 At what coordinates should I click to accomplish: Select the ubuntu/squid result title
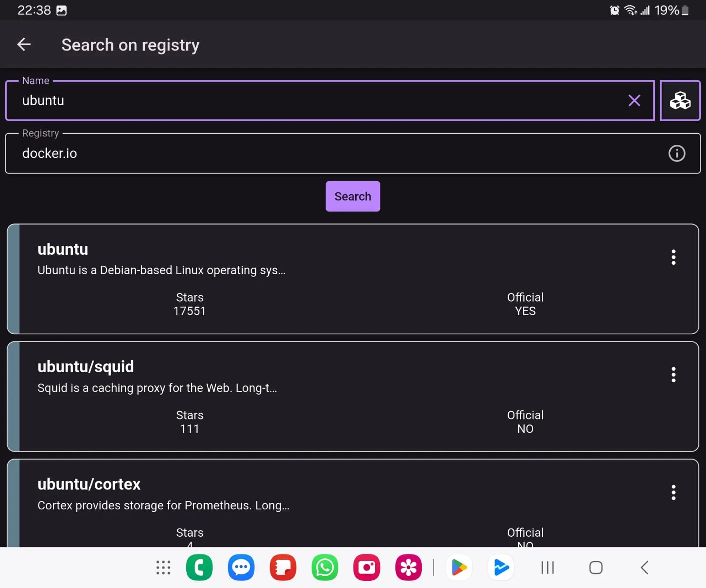(86, 367)
